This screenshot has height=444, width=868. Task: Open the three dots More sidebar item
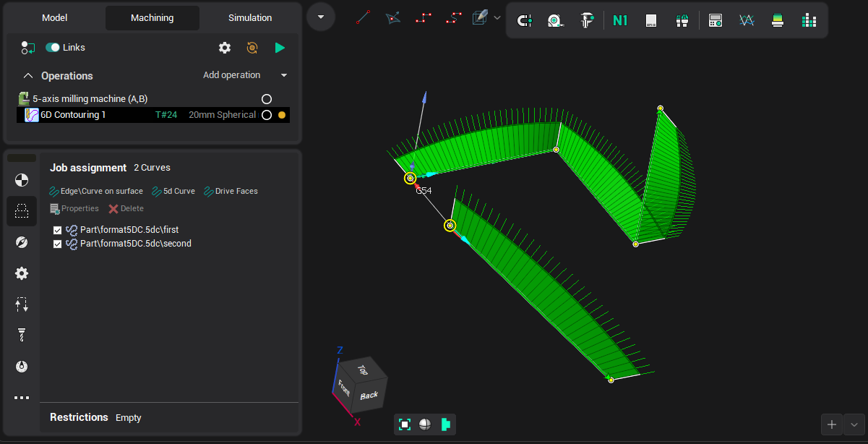pos(22,398)
